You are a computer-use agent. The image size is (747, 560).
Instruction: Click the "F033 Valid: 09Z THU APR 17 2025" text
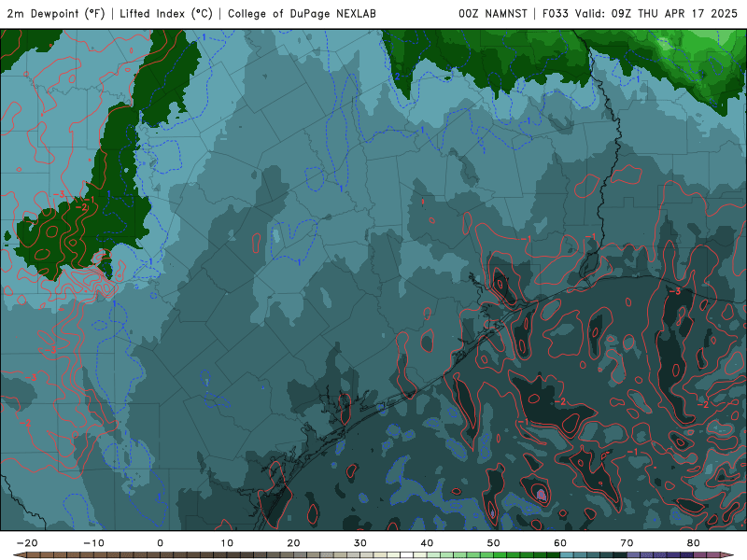pyautogui.click(x=640, y=14)
